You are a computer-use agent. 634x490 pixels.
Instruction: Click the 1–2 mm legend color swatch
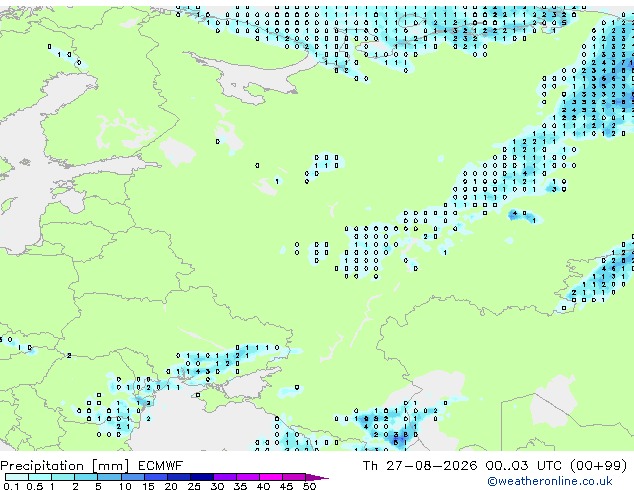click(63, 477)
